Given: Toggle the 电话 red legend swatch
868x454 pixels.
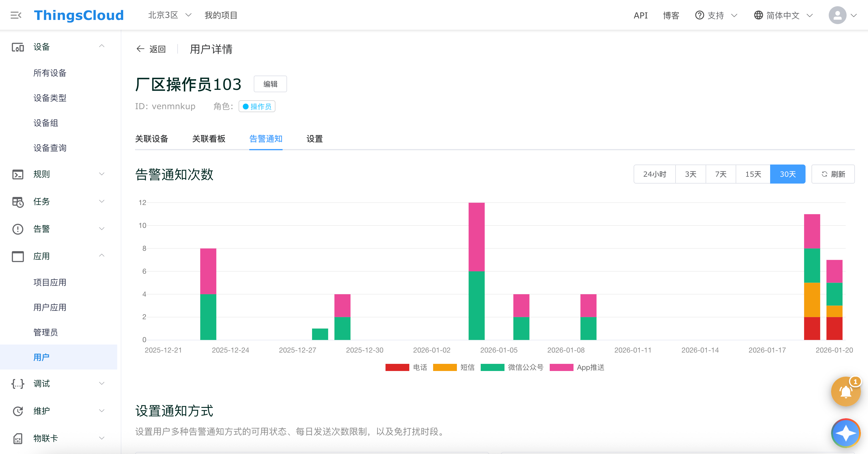Looking at the screenshot, I should click(x=397, y=367).
